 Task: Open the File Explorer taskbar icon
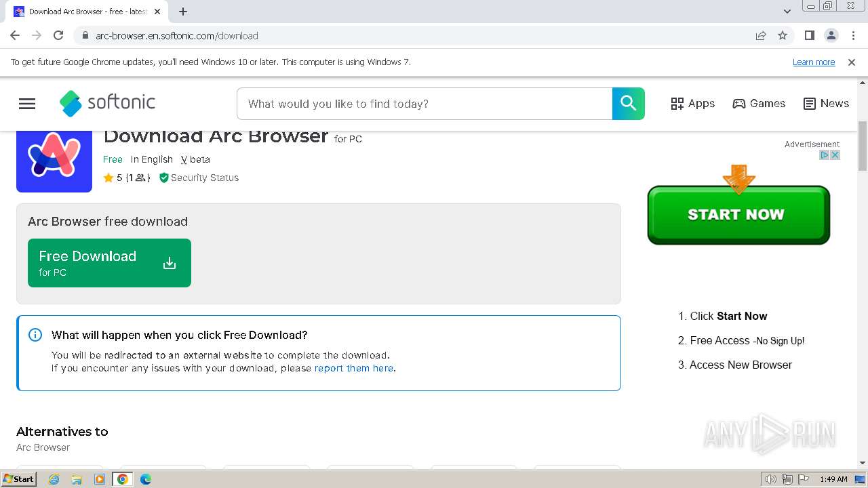77,479
